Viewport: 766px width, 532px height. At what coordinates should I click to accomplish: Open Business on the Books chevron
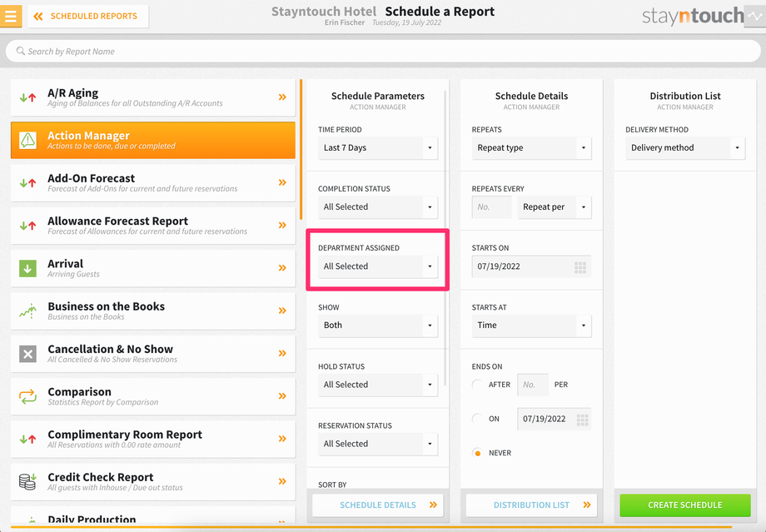tap(282, 311)
